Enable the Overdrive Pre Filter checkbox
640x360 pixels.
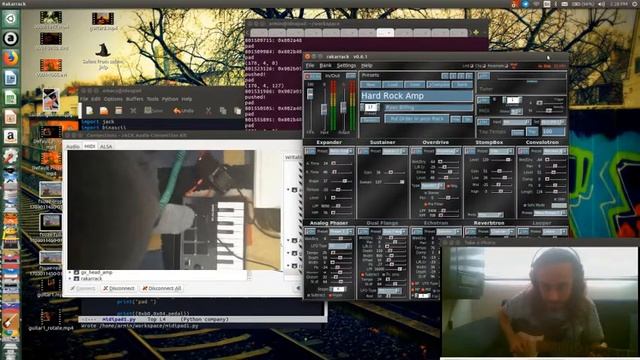[x=425, y=204]
